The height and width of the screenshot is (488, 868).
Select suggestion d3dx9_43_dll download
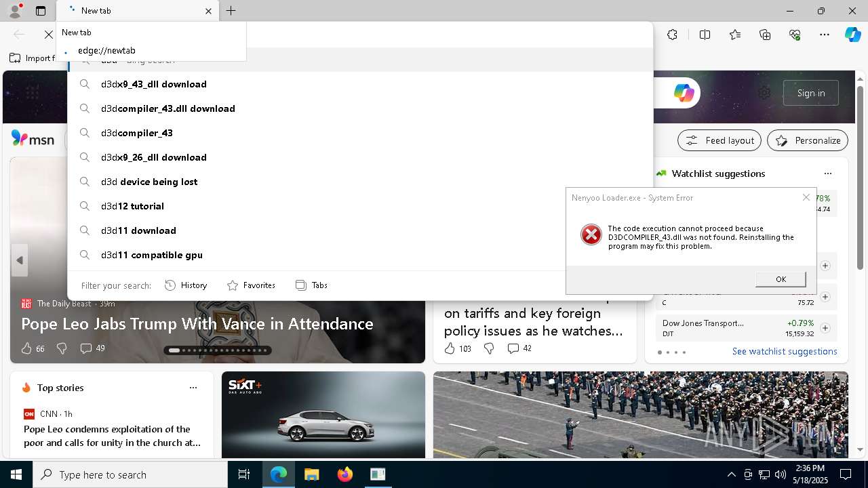coord(360,84)
